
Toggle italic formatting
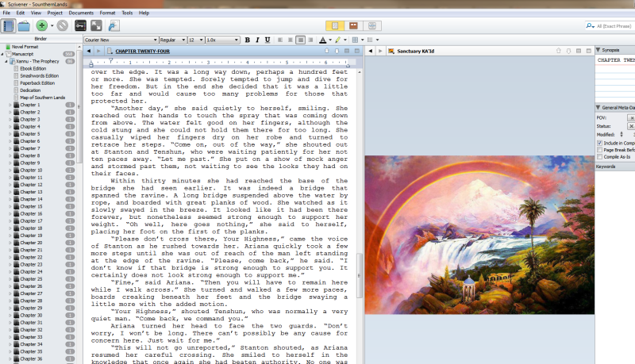pos(257,40)
